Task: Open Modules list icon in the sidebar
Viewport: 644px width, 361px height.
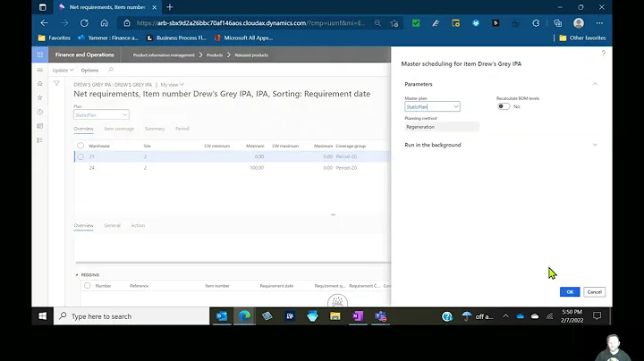Action: 40,140
